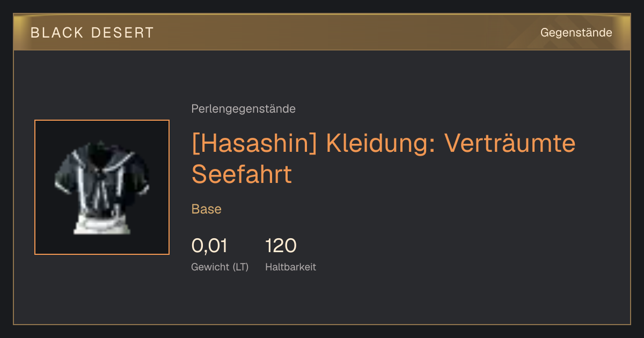Click the Gewicht (LT) label
Screen dimensions: 644x338
[219, 267]
